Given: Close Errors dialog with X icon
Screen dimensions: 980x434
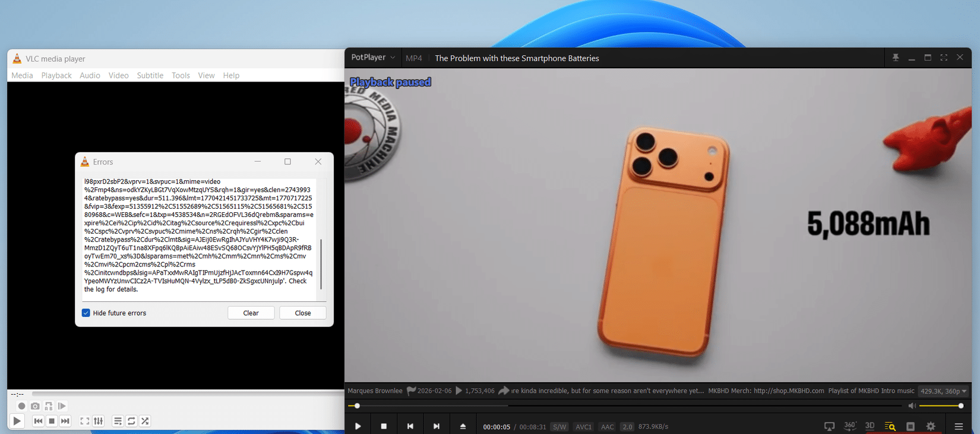Looking at the screenshot, I should tap(318, 162).
